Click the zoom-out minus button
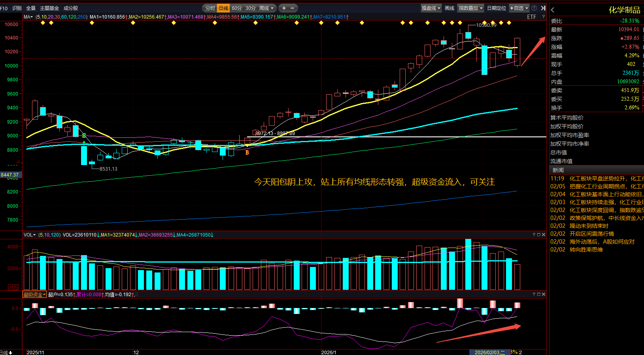Viewport: 644px width, 355px height. [293, 8]
